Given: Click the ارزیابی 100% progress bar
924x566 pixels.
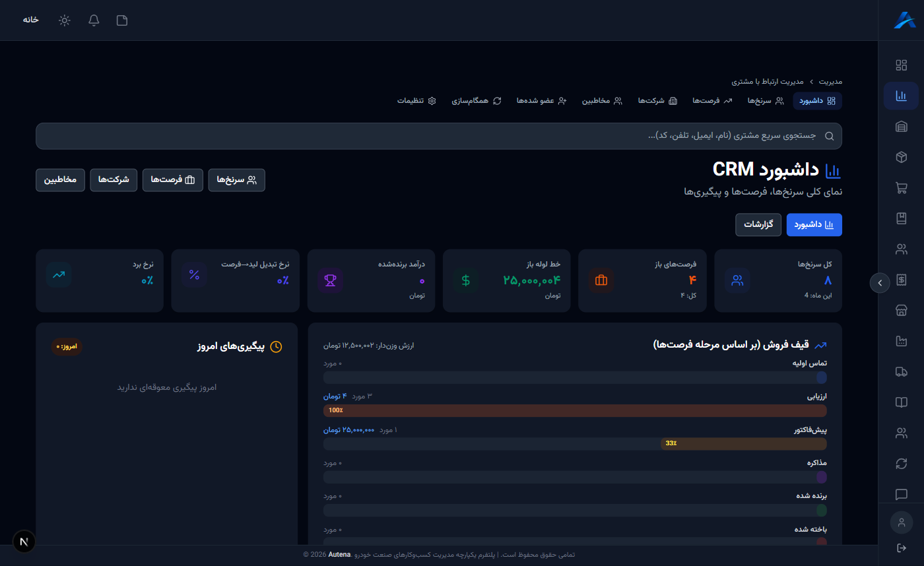Looking at the screenshot, I should [x=575, y=410].
